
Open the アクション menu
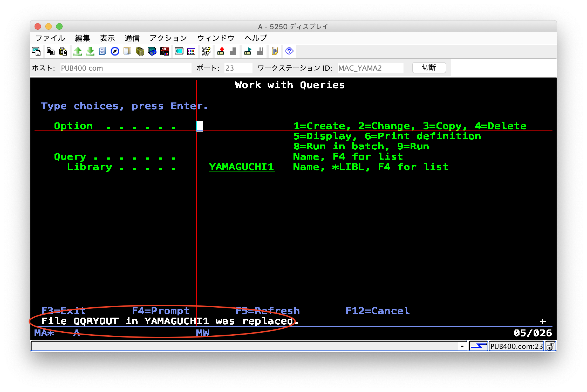168,38
